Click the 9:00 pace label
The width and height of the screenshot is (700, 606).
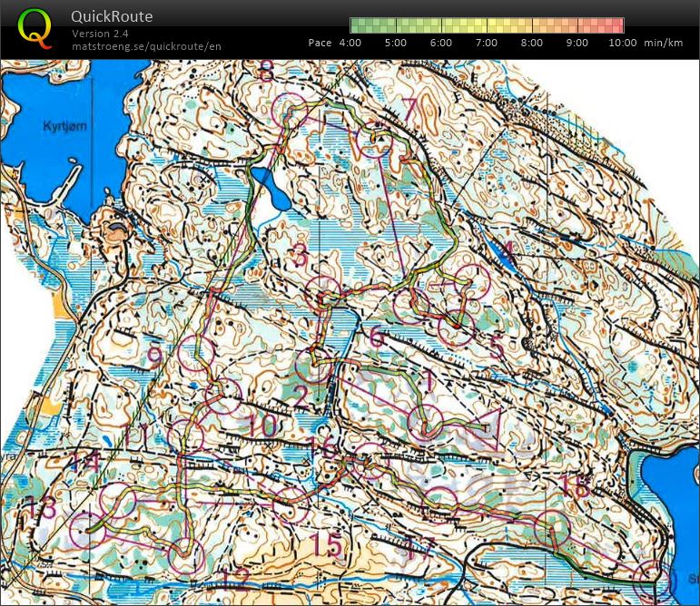577,43
